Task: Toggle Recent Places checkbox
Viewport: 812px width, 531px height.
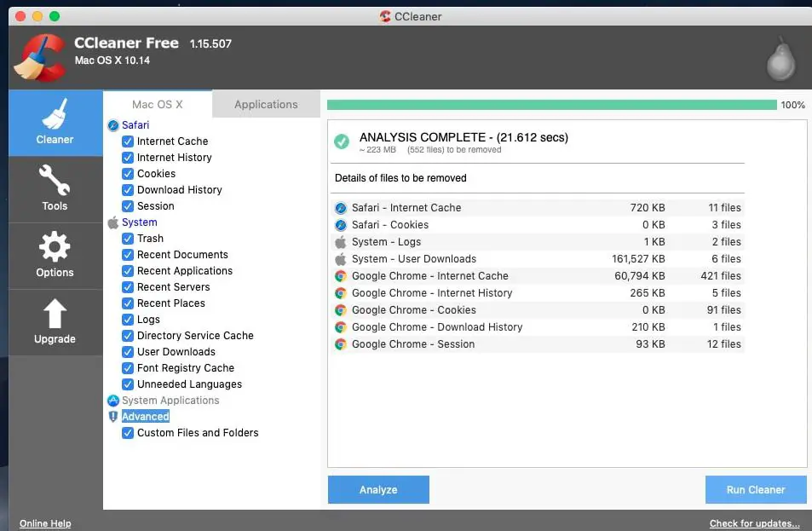Action: pos(128,303)
